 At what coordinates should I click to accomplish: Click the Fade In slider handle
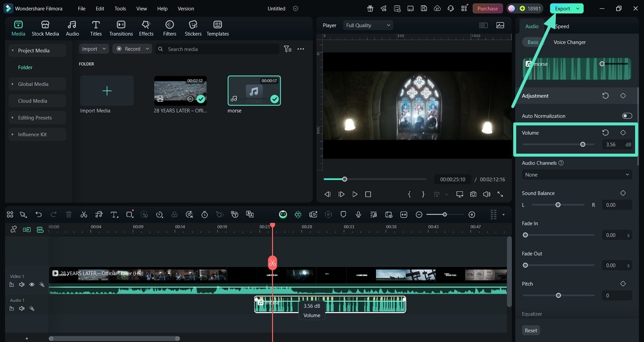[x=525, y=235]
